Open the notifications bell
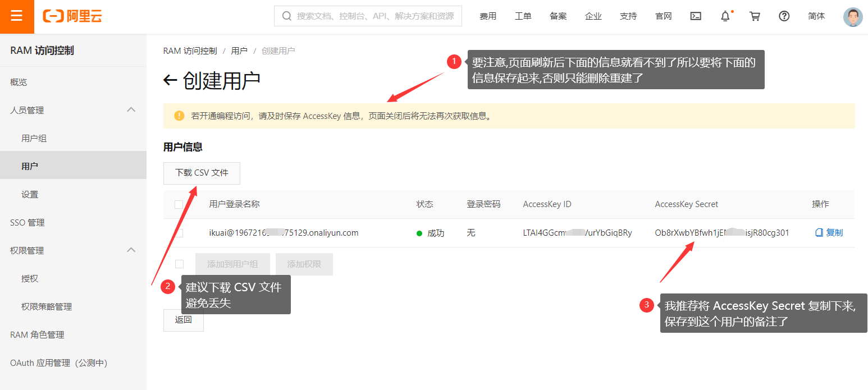This screenshot has height=390, width=868. (725, 16)
